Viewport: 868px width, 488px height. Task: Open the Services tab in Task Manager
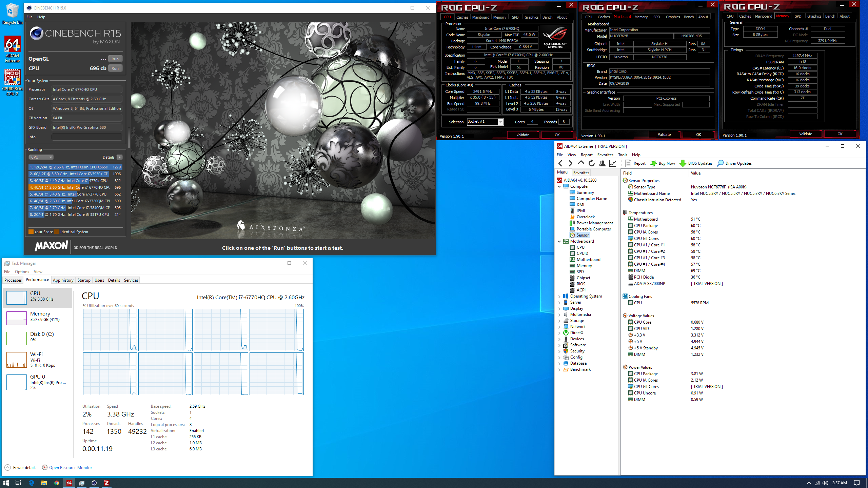click(131, 280)
